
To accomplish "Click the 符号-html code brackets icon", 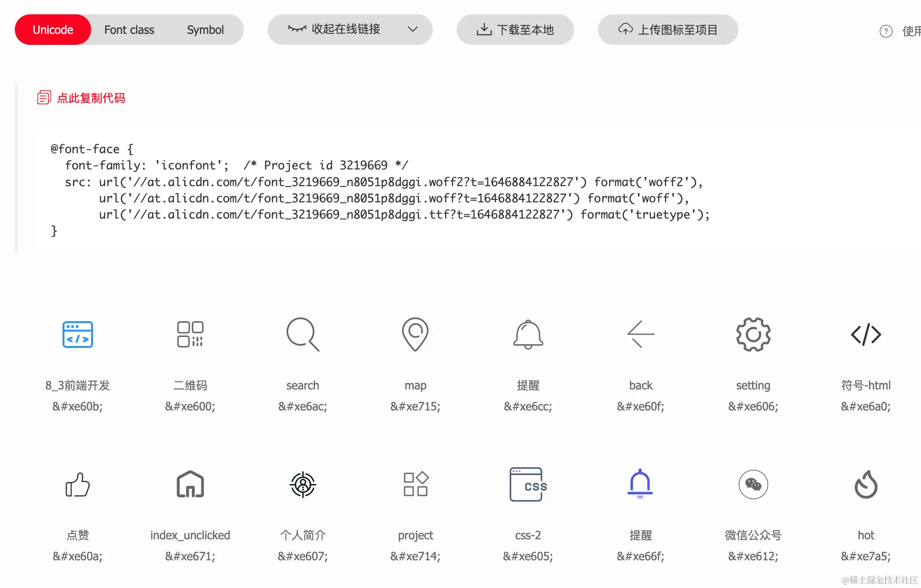I will click(866, 334).
